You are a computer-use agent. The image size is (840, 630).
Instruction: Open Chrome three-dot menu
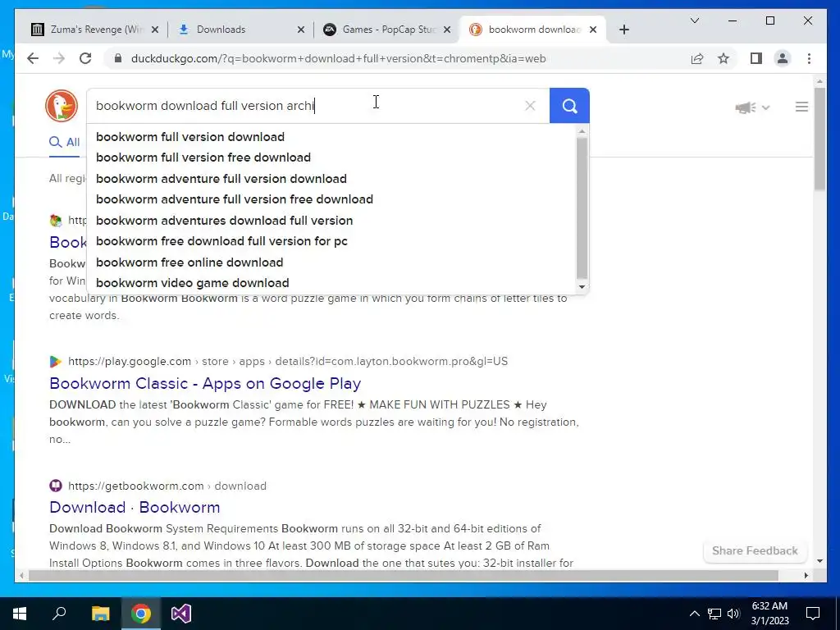click(809, 58)
